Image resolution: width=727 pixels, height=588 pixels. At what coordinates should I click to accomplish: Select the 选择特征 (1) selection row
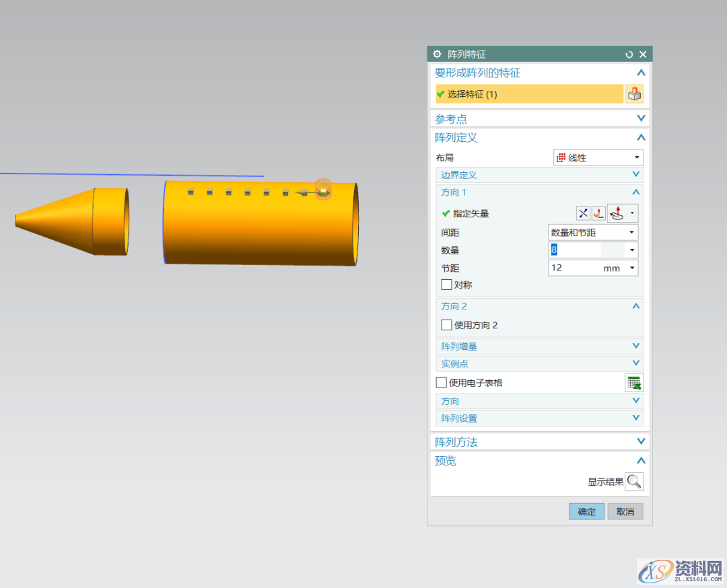pyautogui.click(x=529, y=94)
